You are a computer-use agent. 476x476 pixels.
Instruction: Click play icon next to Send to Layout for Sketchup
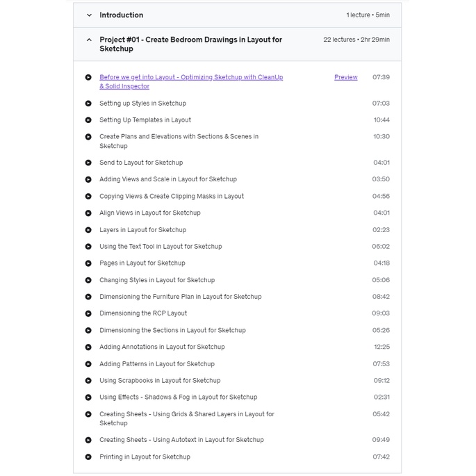88,163
